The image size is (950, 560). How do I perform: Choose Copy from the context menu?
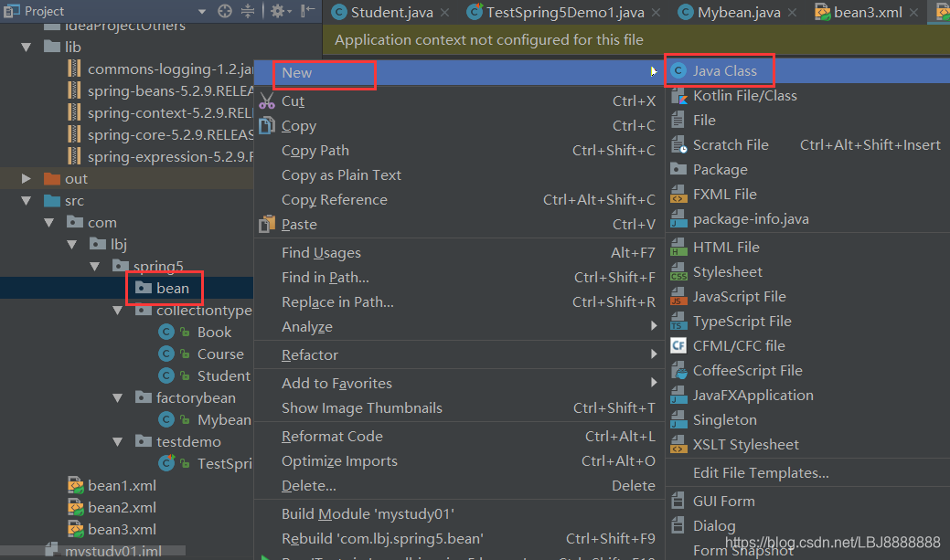pyautogui.click(x=459, y=126)
